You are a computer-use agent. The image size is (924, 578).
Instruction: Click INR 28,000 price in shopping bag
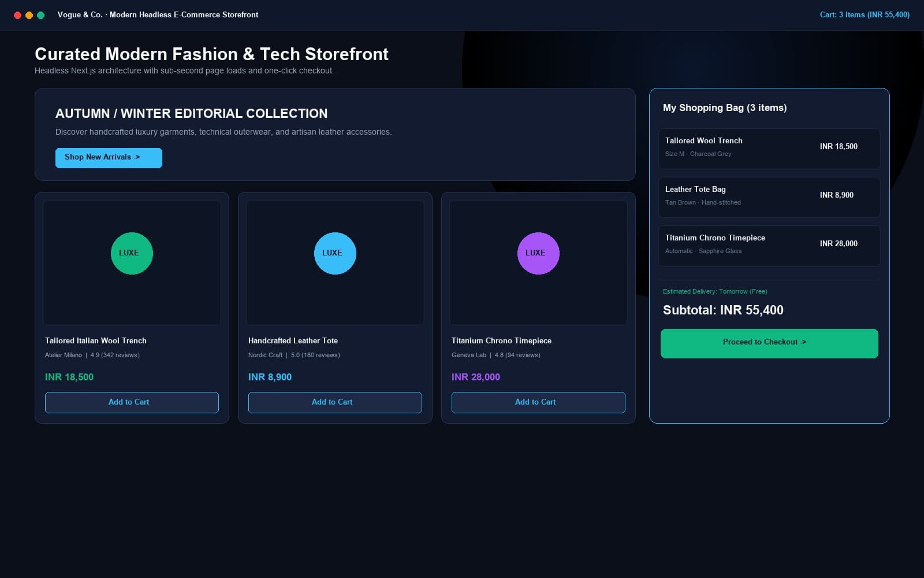coord(839,243)
